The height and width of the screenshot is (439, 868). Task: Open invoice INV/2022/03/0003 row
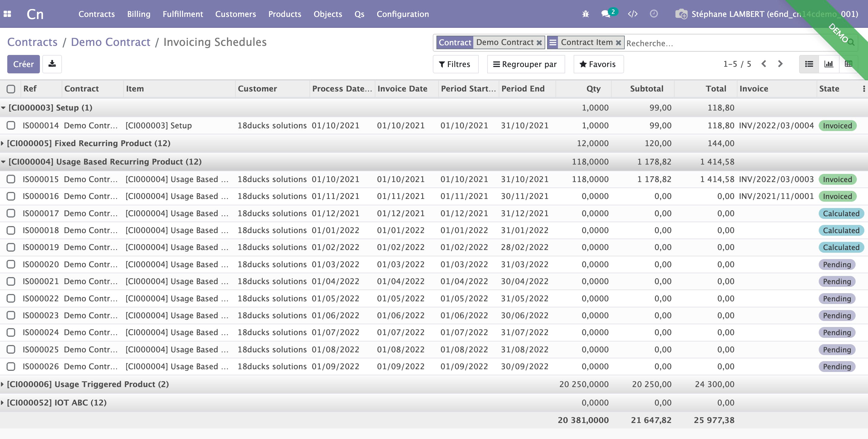click(776, 179)
